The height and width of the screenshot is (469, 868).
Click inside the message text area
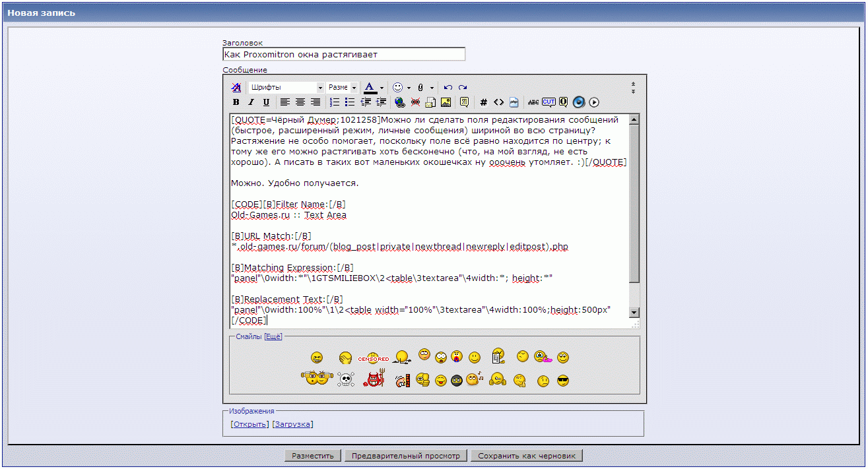point(428,220)
